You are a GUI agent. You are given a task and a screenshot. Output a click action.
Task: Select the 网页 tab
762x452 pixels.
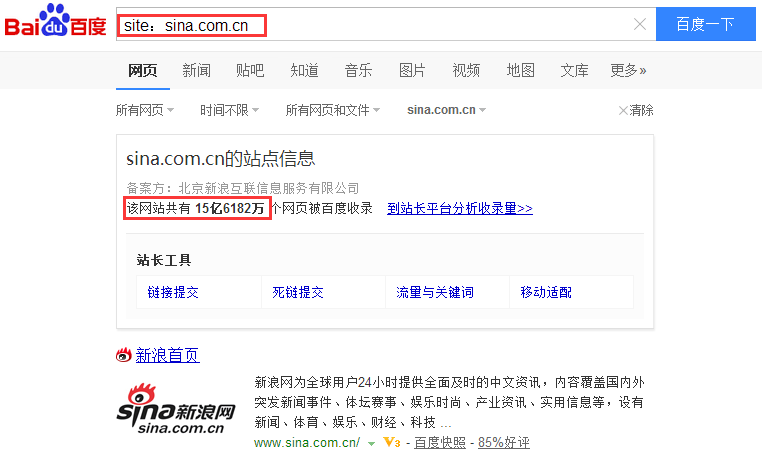142,70
